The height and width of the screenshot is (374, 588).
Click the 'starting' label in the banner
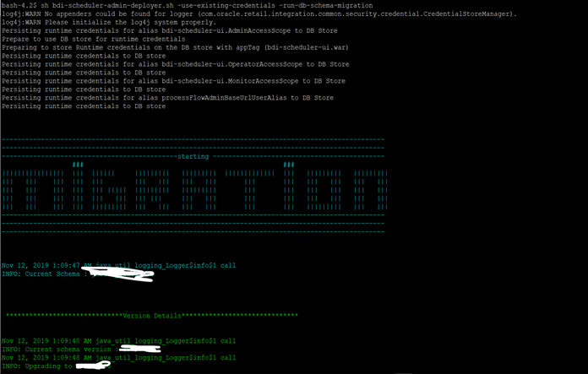pos(193,156)
